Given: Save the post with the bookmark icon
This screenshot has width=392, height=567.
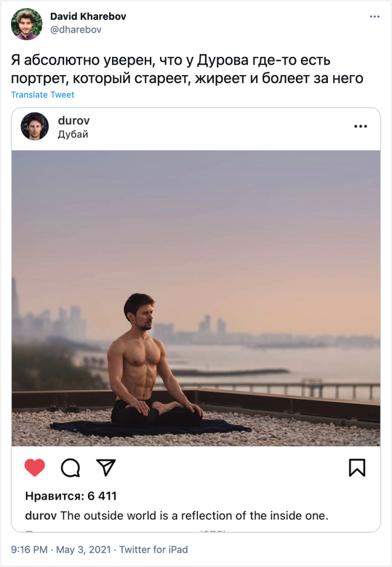Looking at the screenshot, I should [x=357, y=467].
